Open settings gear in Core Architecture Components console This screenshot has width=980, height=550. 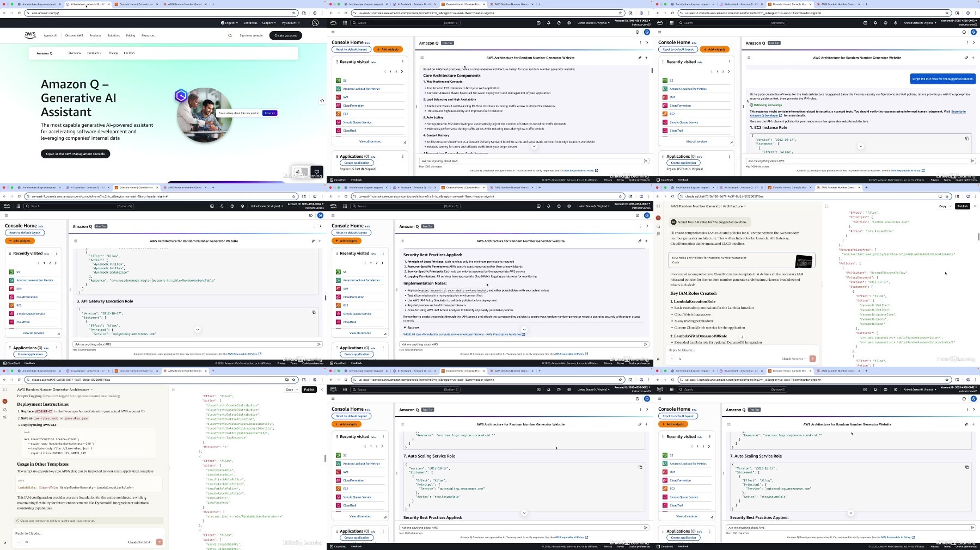(569, 23)
